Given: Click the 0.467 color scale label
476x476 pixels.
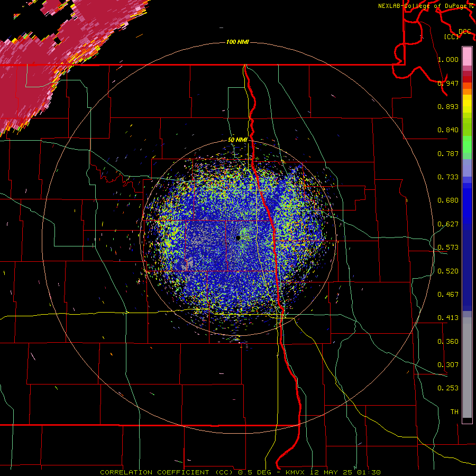Looking at the screenshot, I should pyautogui.click(x=448, y=295).
